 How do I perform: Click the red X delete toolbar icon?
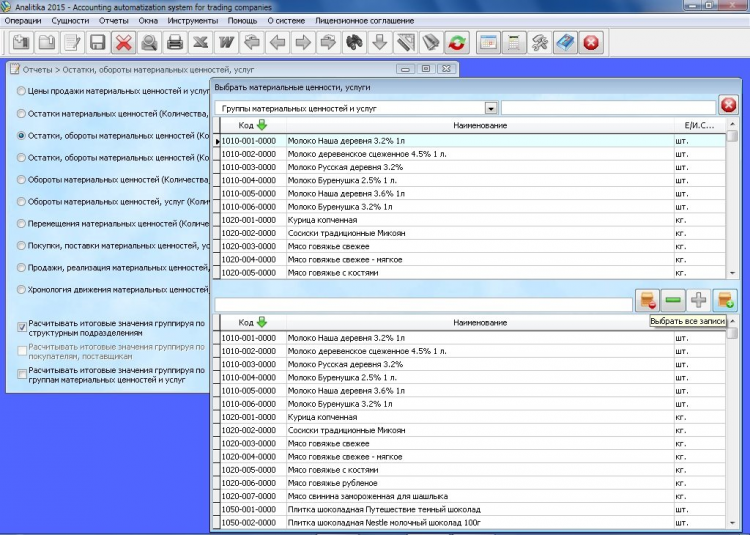pyautogui.click(x=123, y=42)
